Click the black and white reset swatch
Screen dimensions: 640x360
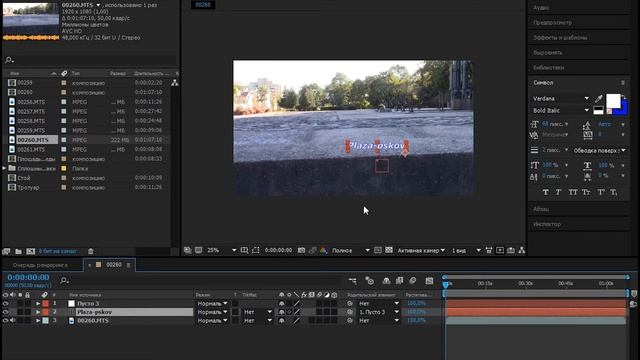(x=598, y=110)
